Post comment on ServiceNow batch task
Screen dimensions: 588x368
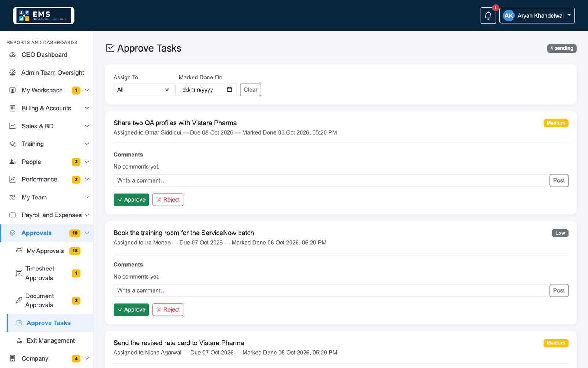click(559, 290)
